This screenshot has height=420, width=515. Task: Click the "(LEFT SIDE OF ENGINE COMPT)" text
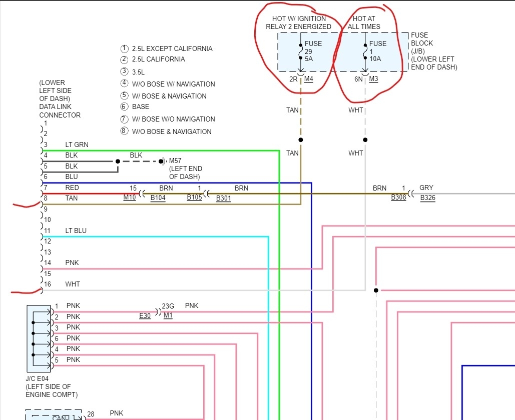[x=52, y=390]
